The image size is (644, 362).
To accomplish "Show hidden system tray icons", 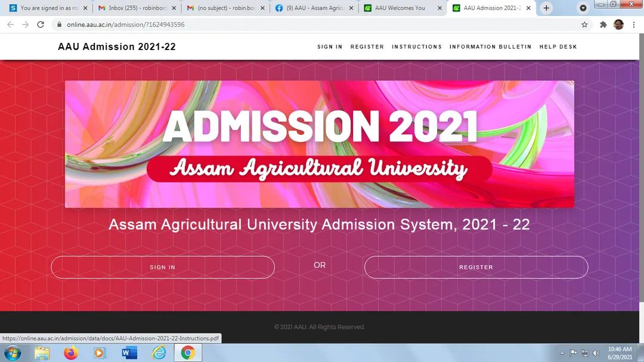I will click(x=562, y=353).
